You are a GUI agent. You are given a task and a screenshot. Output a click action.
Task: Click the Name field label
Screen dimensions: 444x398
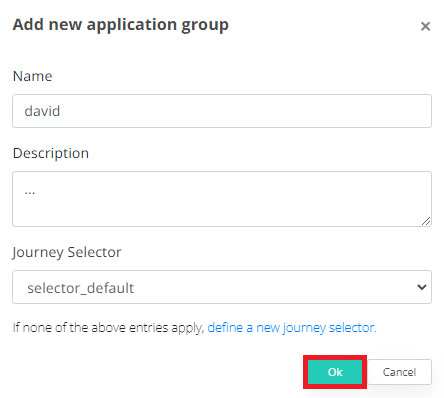[x=33, y=76]
